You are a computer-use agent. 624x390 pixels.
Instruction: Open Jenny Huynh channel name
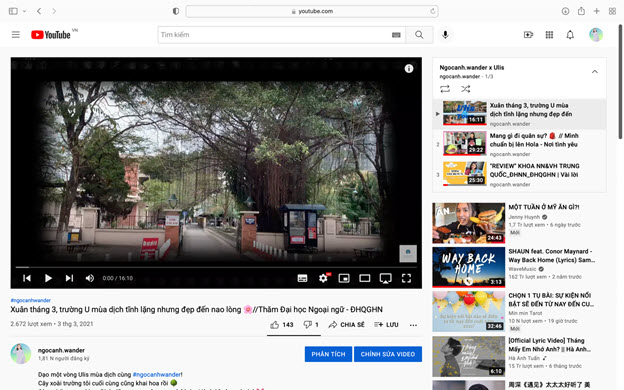(x=524, y=217)
